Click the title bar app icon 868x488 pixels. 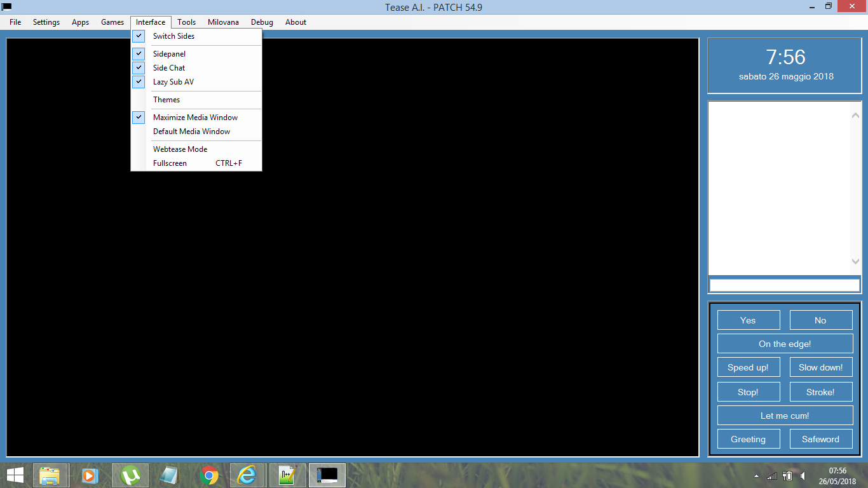click(x=7, y=6)
